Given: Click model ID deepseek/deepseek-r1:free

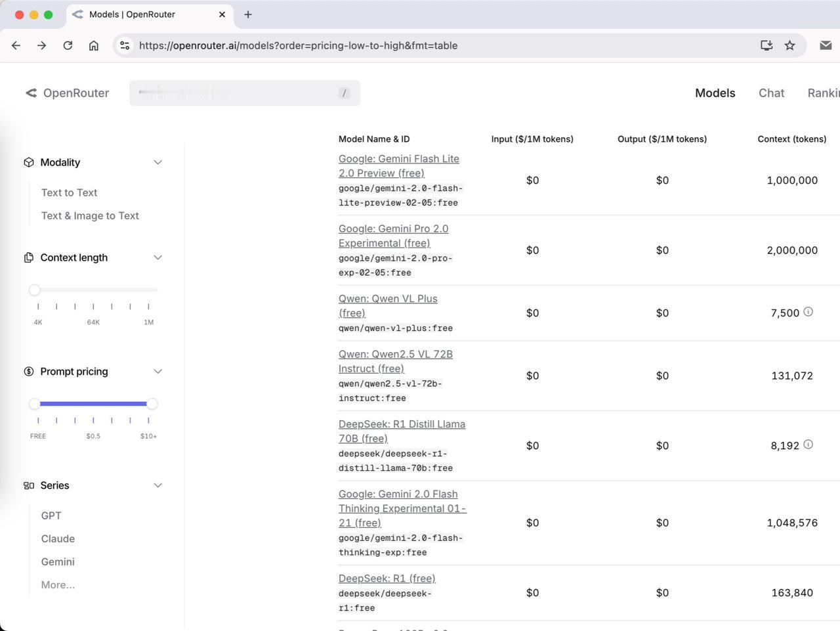Looking at the screenshot, I should point(385,601).
